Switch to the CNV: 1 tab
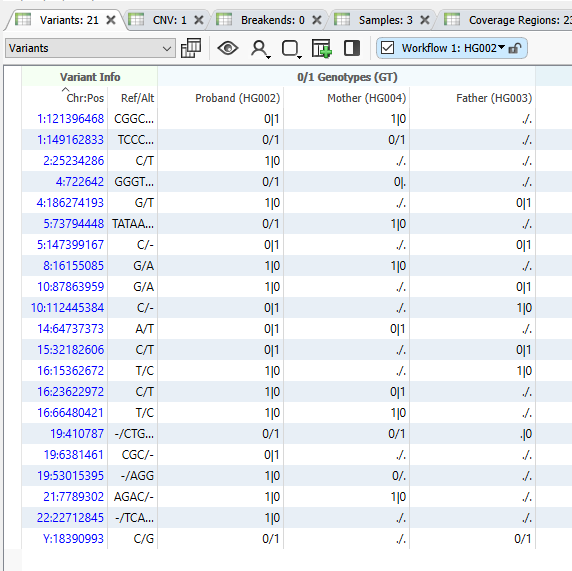 (x=169, y=20)
